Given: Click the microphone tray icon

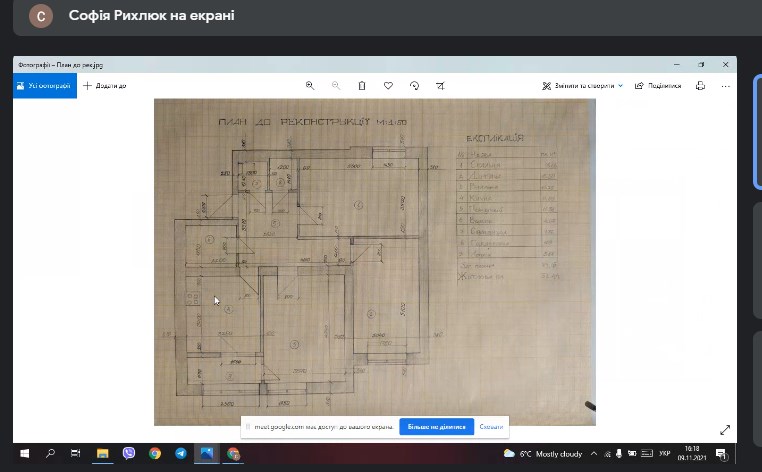Looking at the screenshot, I should [x=619, y=454].
